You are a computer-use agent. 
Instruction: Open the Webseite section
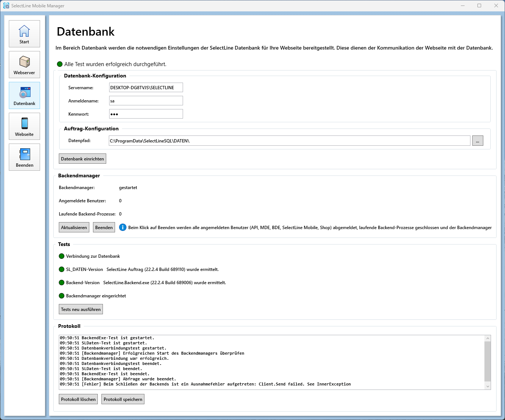24,126
